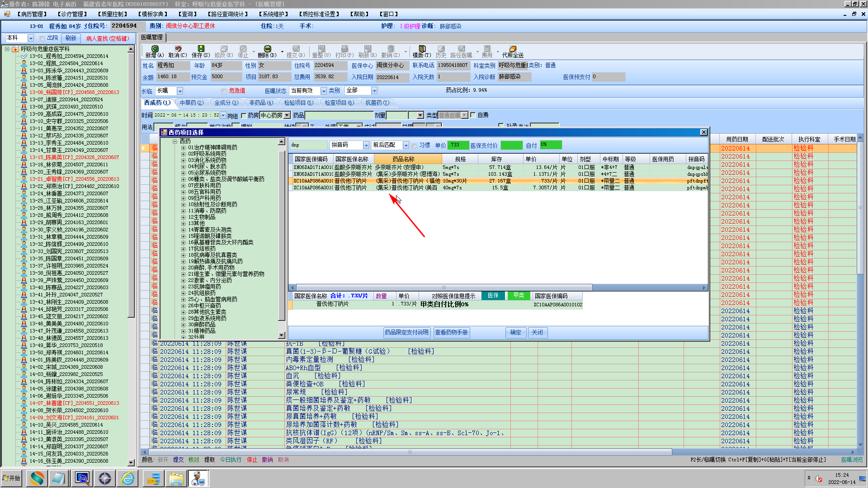Viewport: 868px width, 488px height.
Task: Switch to the 中草药 tab
Action: click(191, 103)
